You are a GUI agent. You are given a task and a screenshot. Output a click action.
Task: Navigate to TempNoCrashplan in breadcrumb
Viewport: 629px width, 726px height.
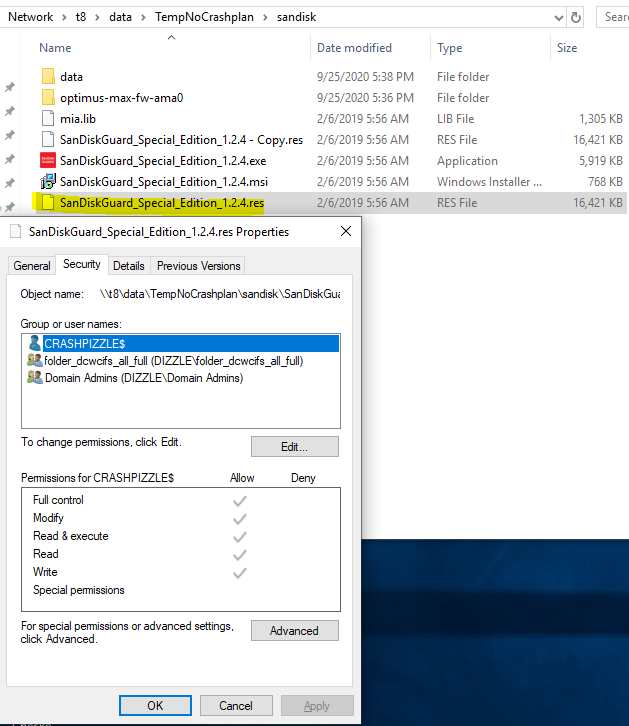click(x=204, y=17)
